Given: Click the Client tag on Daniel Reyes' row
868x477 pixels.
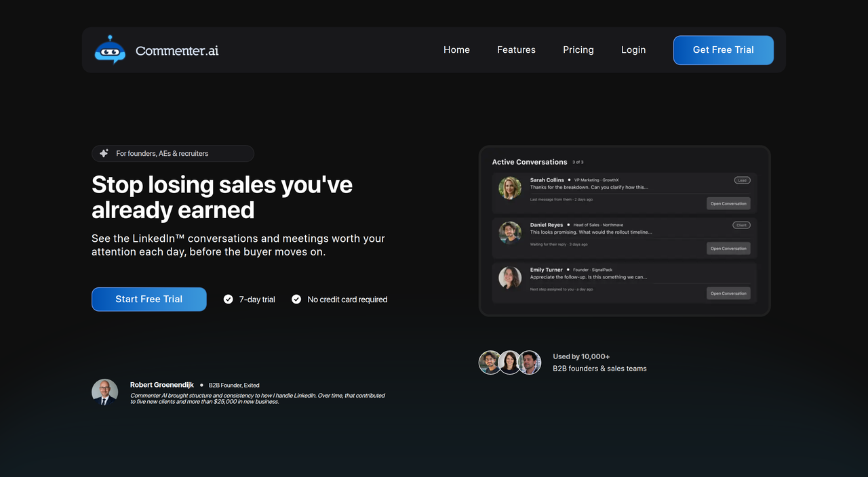Looking at the screenshot, I should pyautogui.click(x=741, y=225).
